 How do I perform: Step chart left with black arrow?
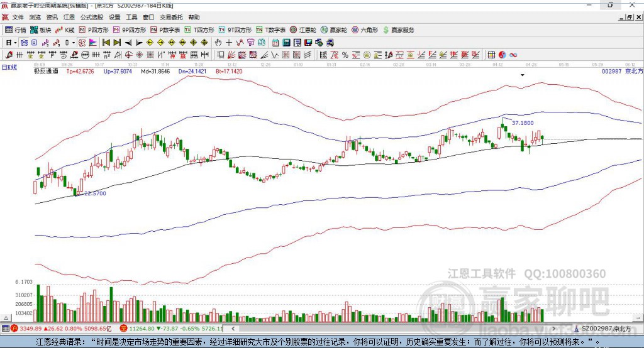pos(128,43)
